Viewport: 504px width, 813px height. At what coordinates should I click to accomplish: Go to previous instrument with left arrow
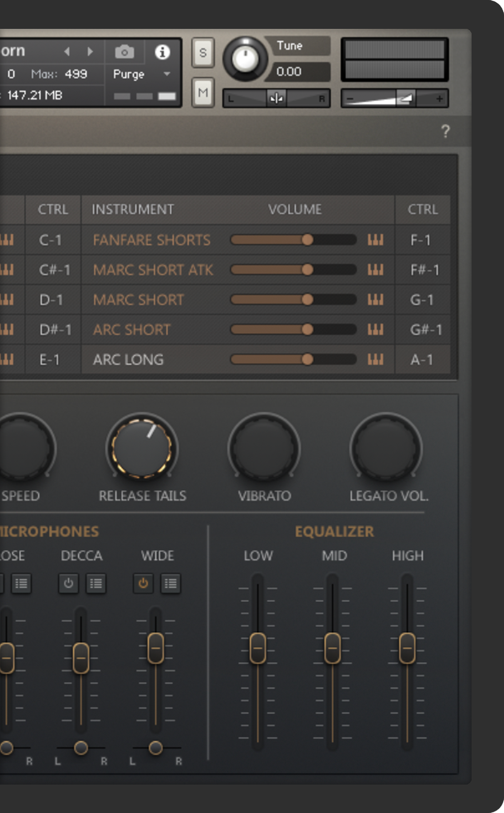click(x=67, y=52)
